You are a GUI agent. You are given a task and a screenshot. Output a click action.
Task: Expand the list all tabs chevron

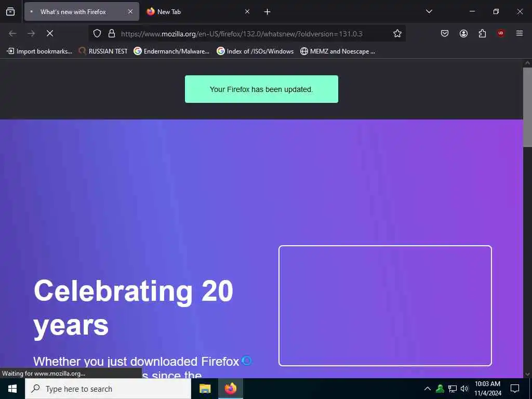[x=429, y=11]
